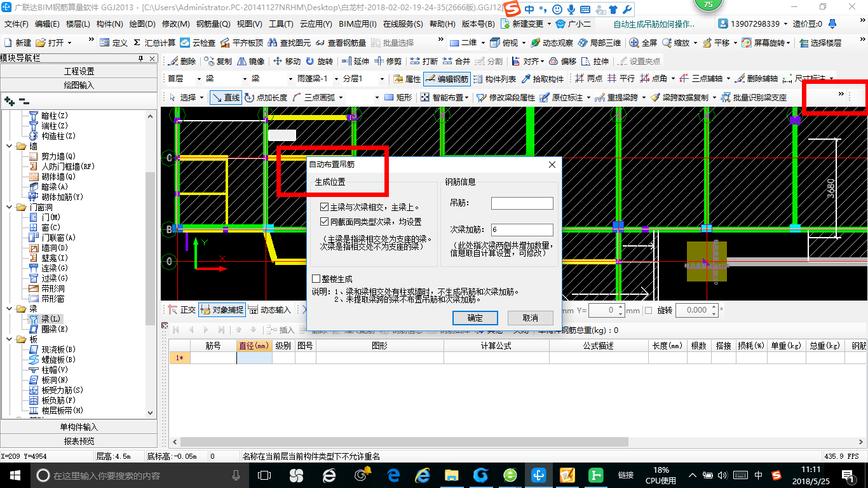868x488 pixels.
Task: Toggle the 旋转 checkbox near the Y field
Action: [648, 310]
